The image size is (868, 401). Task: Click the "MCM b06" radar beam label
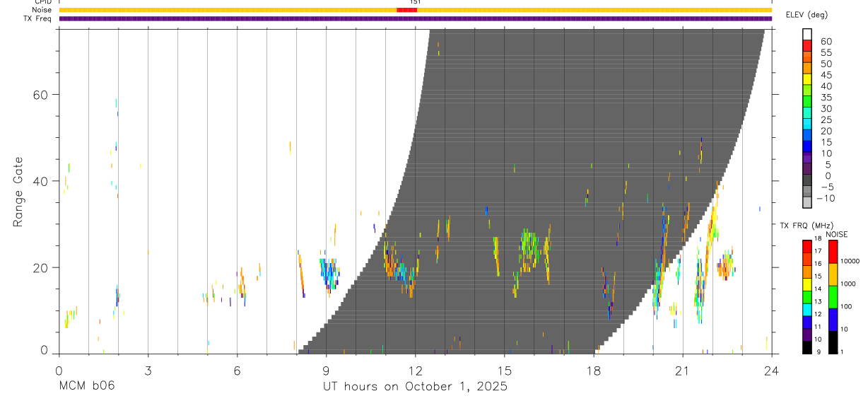point(87,387)
